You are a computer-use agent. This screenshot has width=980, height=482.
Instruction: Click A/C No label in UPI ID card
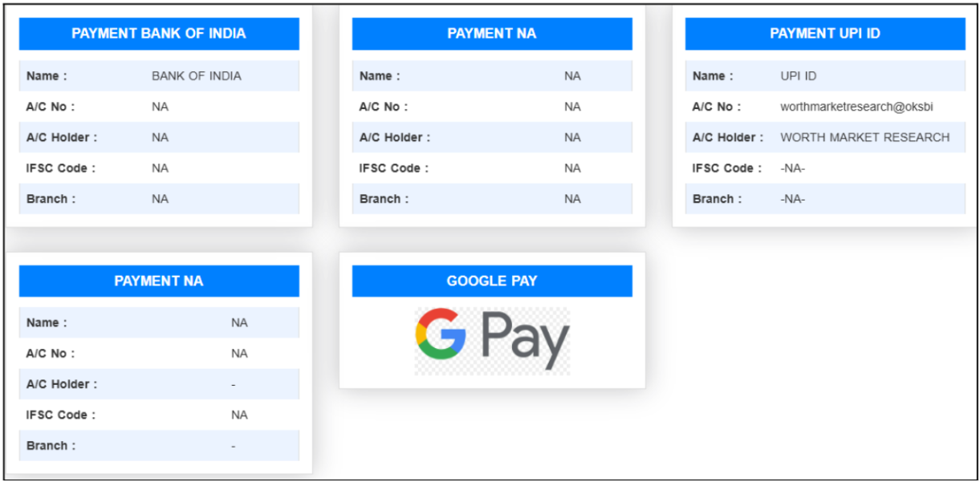717,107
